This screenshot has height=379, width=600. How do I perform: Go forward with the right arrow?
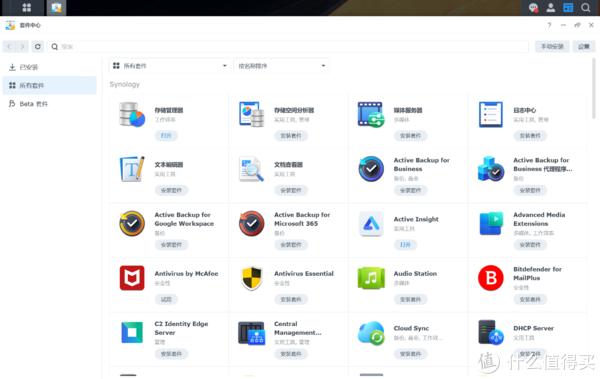tap(22, 47)
